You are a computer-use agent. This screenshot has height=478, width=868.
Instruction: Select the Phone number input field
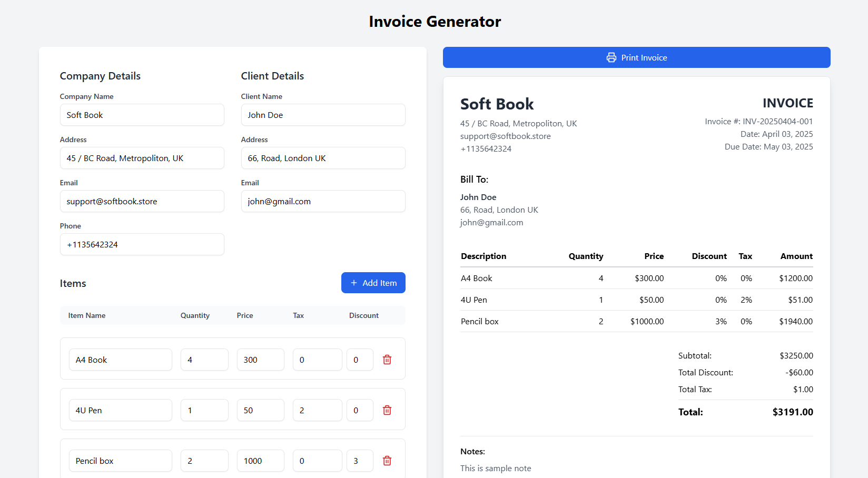142,244
